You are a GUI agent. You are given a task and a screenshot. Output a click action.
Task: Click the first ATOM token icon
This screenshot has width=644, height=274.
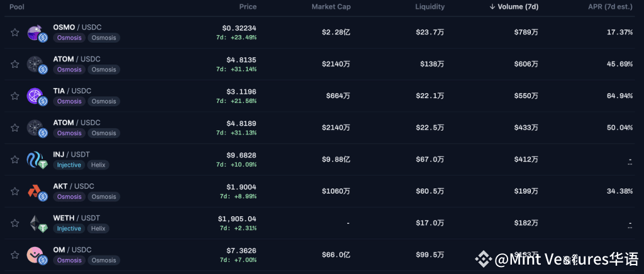pyautogui.click(x=35, y=64)
